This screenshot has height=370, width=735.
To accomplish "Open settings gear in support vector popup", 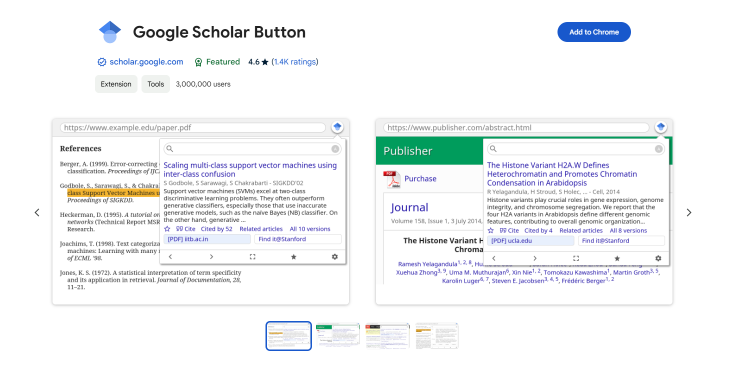I will 335,257.
